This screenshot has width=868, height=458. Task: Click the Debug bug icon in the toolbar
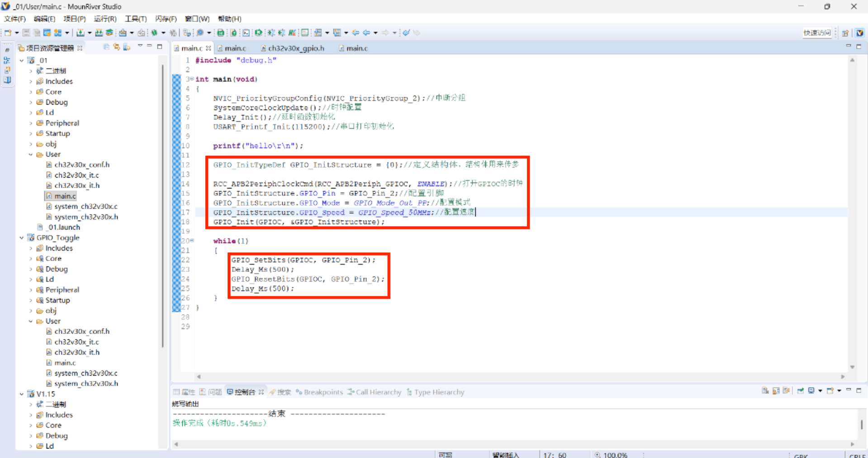(154, 33)
